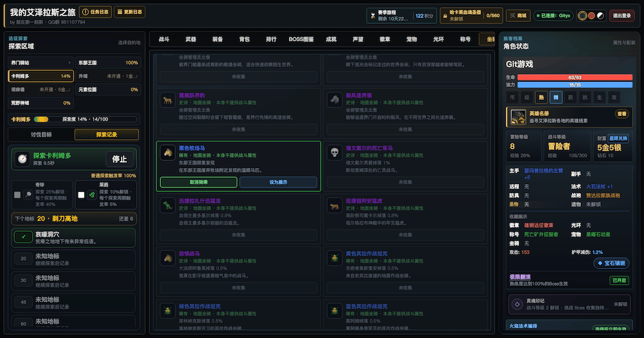Toggle 极限翻滚 已开启 switch
Screen dimensions: 644x338
[x=619, y=280]
